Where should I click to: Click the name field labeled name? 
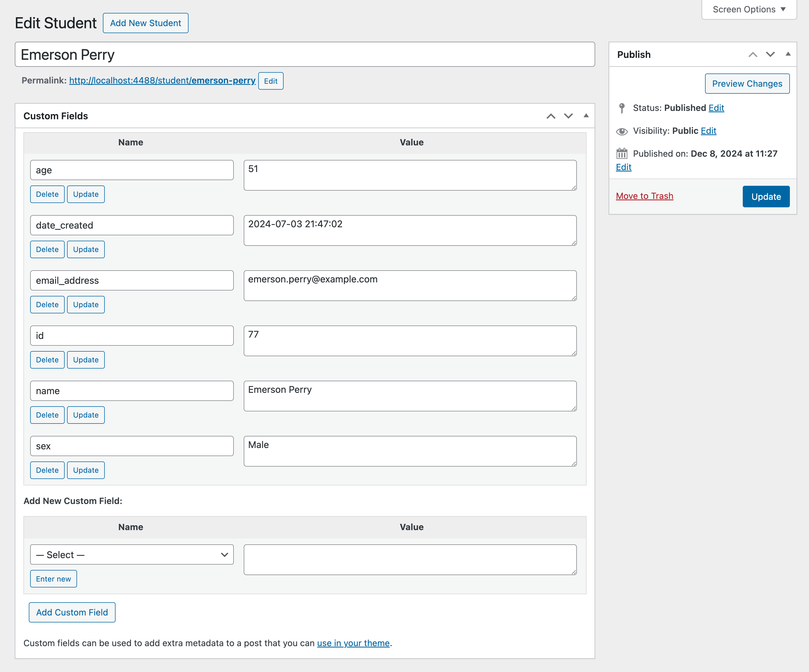pos(132,390)
